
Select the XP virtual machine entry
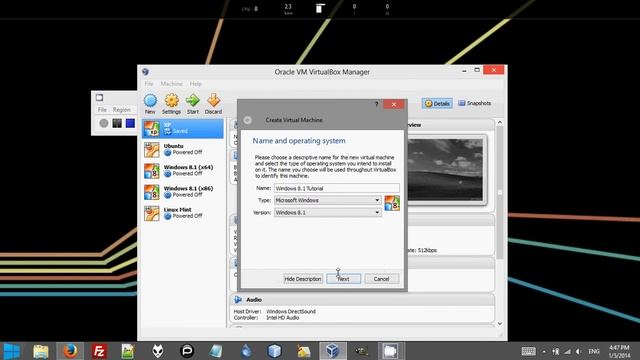pyautogui.click(x=183, y=128)
